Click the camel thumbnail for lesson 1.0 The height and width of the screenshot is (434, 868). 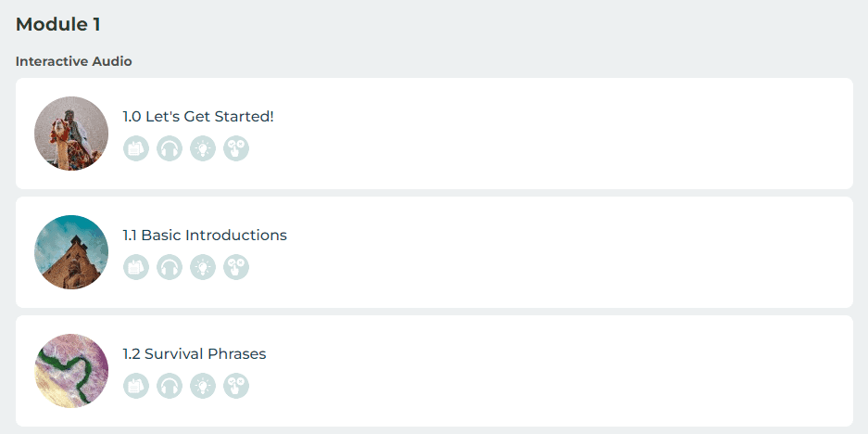71,134
